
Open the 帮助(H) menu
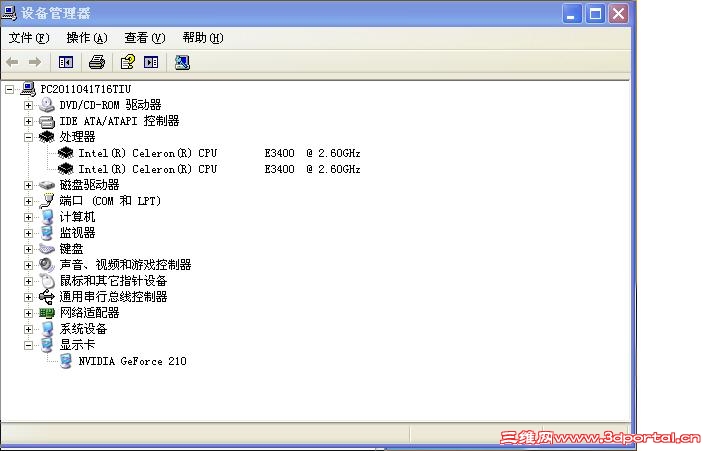pyautogui.click(x=202, y=38)
